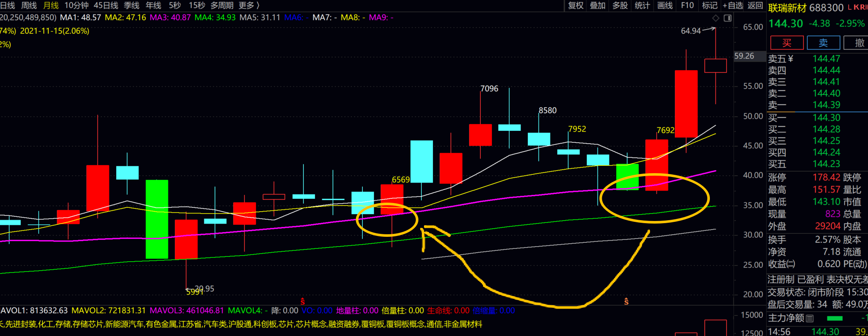Select the 5秒 period tab
Image resolution: width=868 pixels, height=336 pixels.
175,6
